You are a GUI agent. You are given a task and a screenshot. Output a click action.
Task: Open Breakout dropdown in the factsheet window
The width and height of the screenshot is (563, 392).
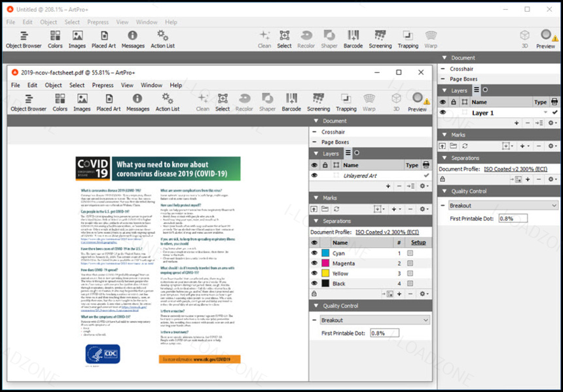pyautogui.click(x=374, y=320)
